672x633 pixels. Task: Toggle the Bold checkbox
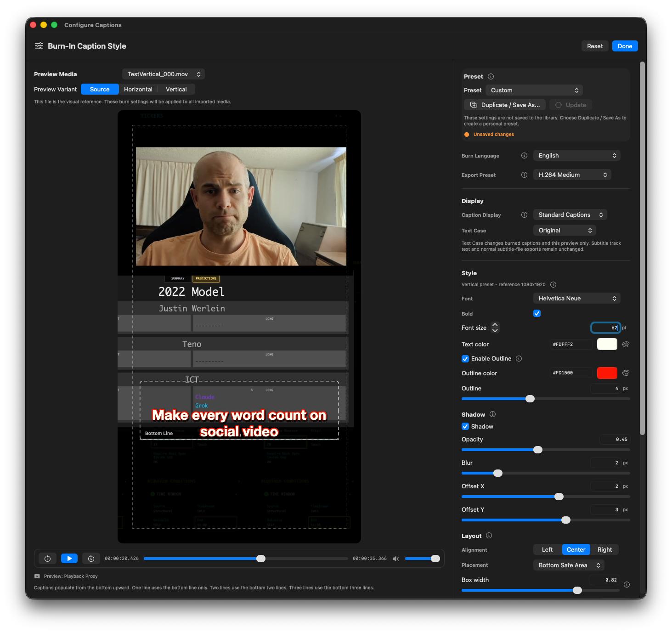(537, 314)
